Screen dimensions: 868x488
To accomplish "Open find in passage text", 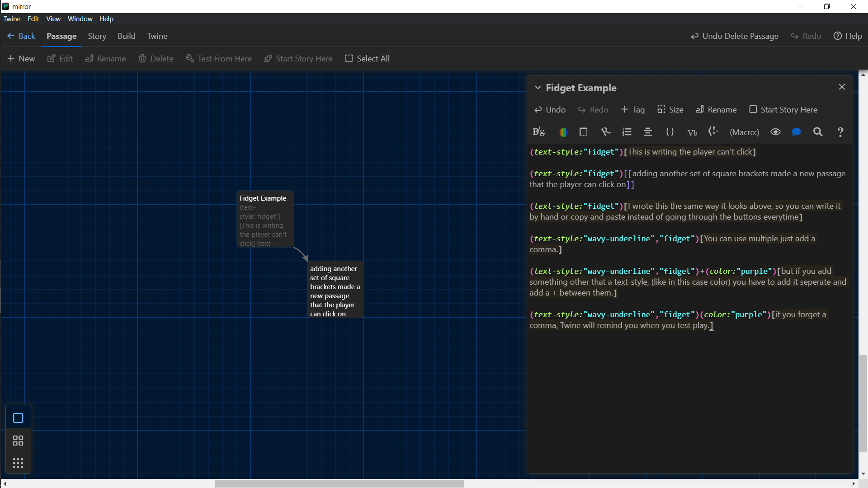I will click(818, 132).
